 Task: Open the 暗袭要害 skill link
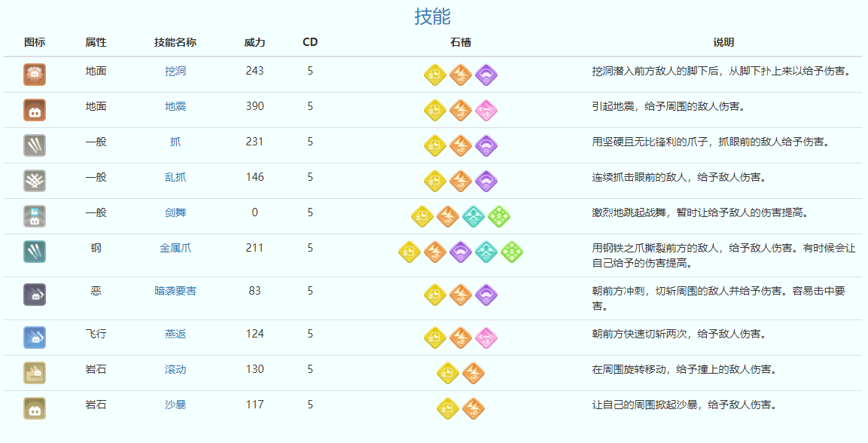point(175,291)
